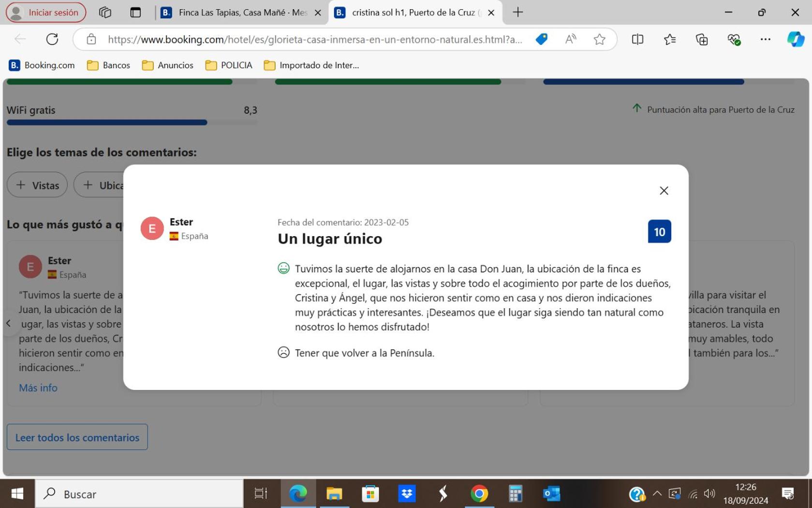Viewport: 812px width, 508px height.
Task: Open split screen view
Action: (637, 39)
